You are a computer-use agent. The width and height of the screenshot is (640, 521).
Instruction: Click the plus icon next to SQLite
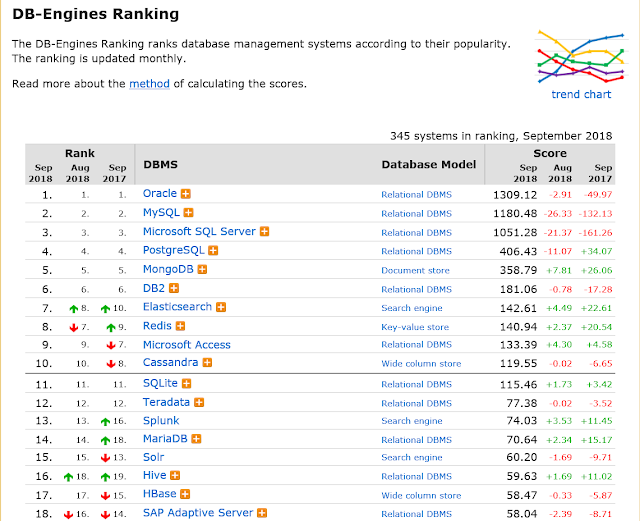187,383
